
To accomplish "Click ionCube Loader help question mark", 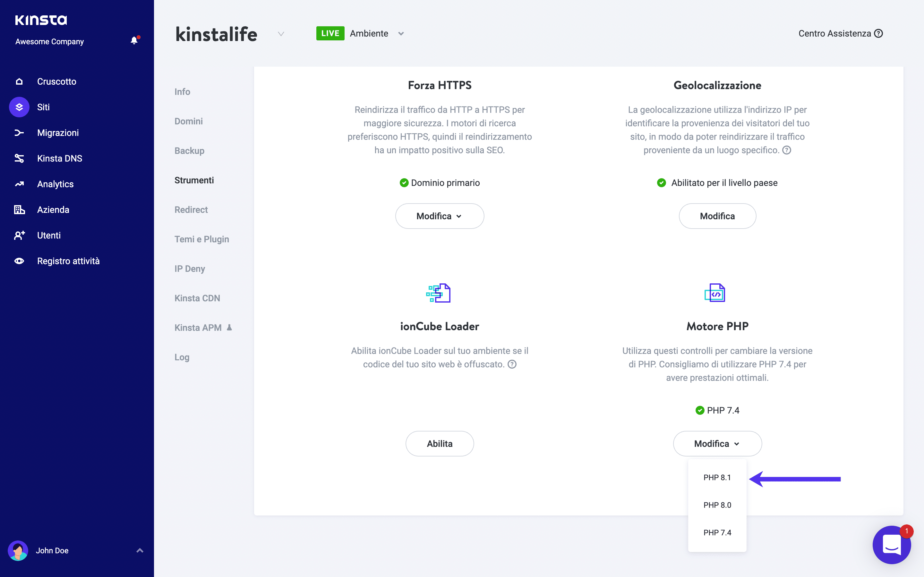I will tap(512, 364).
